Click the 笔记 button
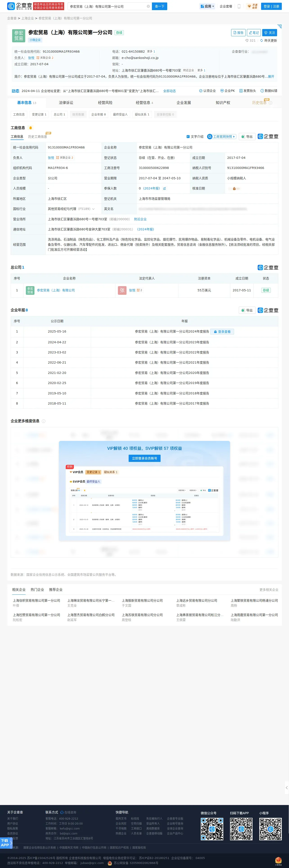 (254, 33)
